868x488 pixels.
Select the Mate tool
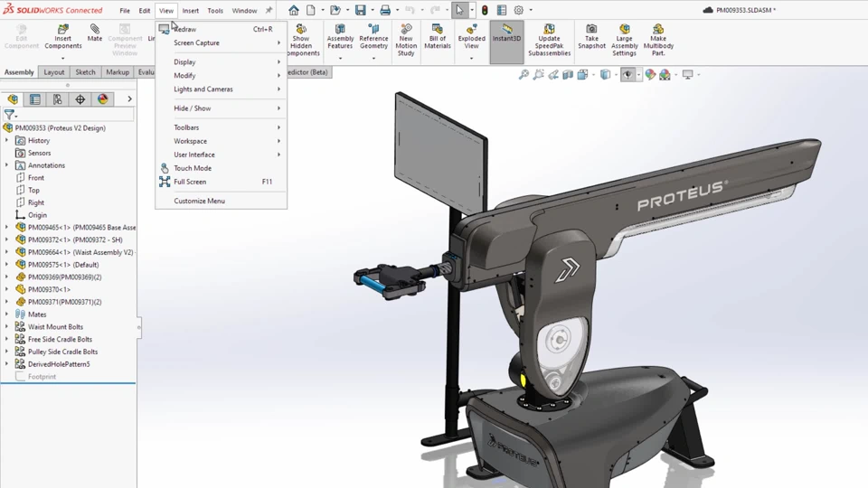(x=95, y=33)
